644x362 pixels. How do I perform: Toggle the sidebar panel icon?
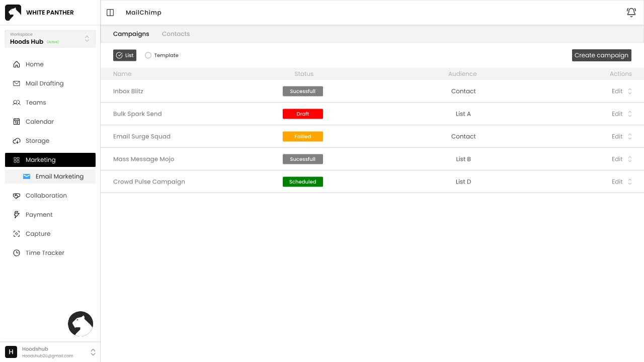[x=111, y=13]
